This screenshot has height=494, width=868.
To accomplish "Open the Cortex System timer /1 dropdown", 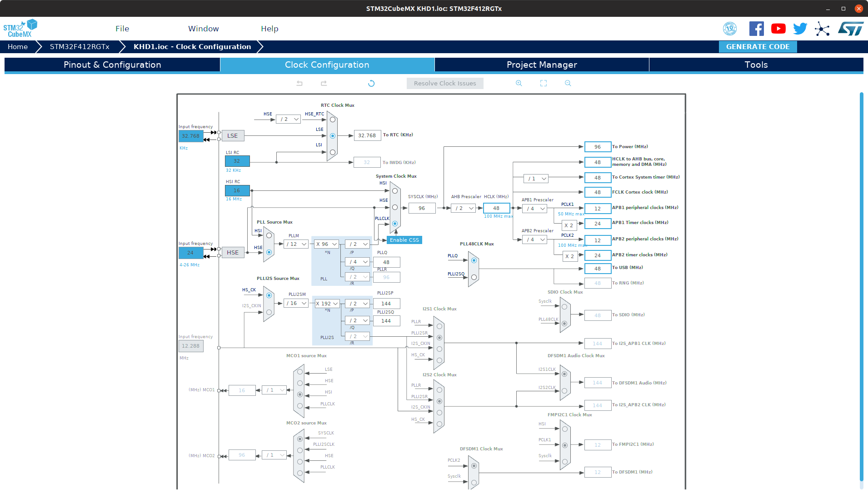I will (536, 179).
